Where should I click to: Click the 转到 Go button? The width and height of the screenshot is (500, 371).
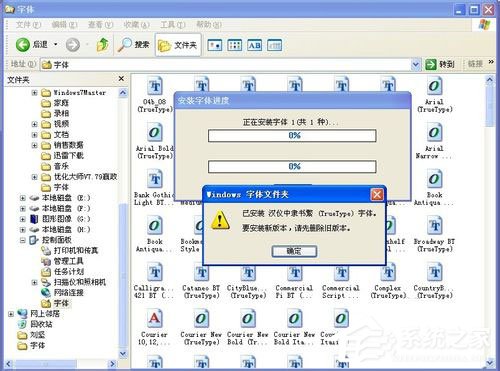(440, 64)
